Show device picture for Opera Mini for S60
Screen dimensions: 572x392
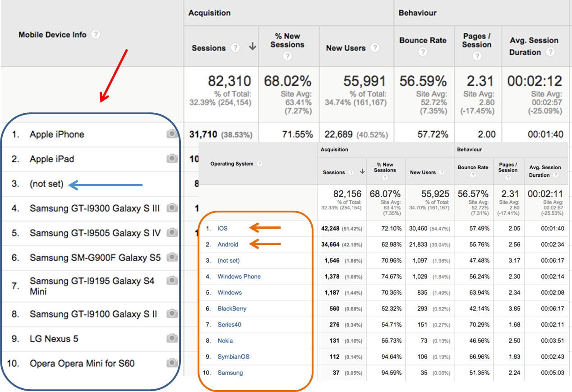click(x=172, y=363)
